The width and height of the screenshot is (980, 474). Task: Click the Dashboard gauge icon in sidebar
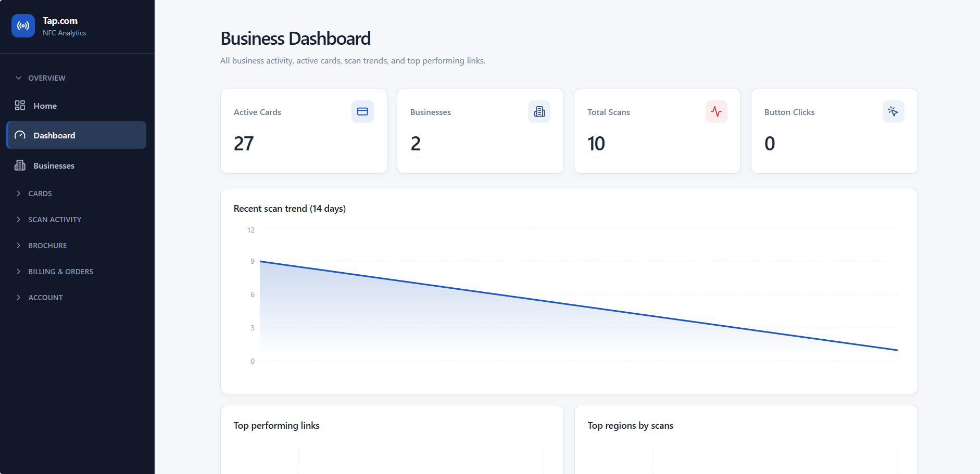click(20, 135)
